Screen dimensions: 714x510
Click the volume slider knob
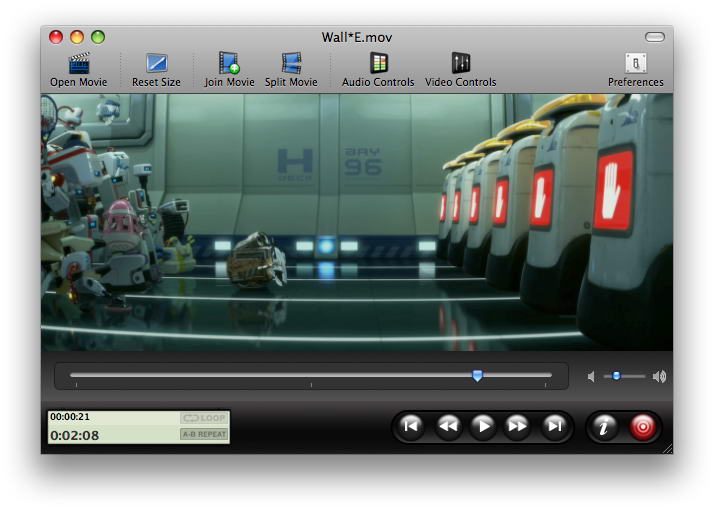pos(616,376)
